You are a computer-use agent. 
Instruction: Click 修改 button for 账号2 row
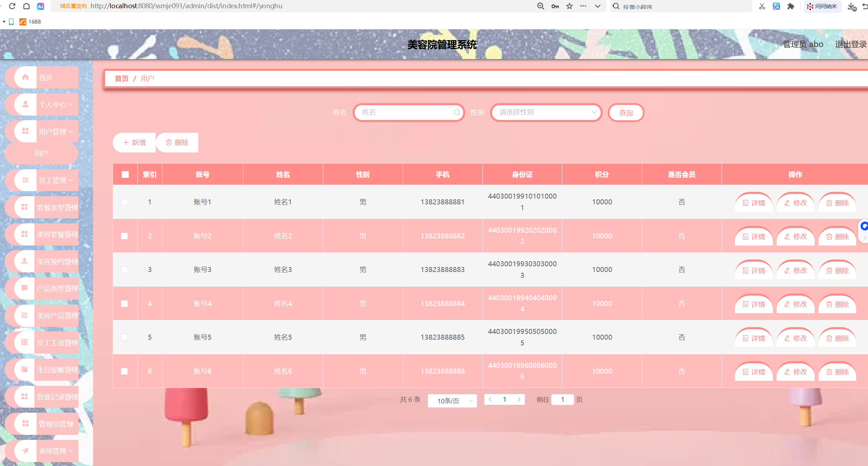tap(795, 237)
